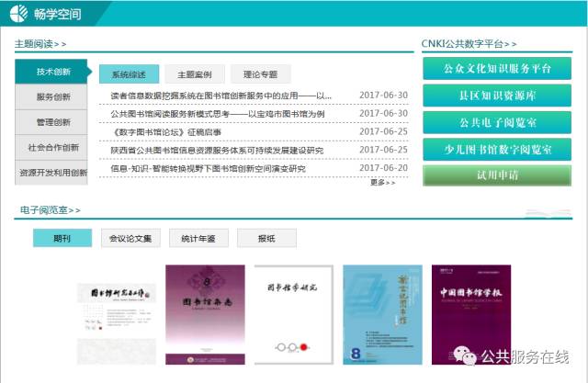Open article 读者信息数据挖掘系统在图书馆创新服务中的应用
The width and height of the screenshot is (588, 383).
click(x=220, y=96)
